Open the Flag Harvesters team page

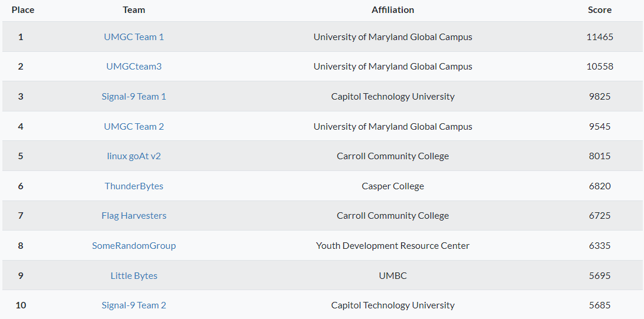click(134, 216)
